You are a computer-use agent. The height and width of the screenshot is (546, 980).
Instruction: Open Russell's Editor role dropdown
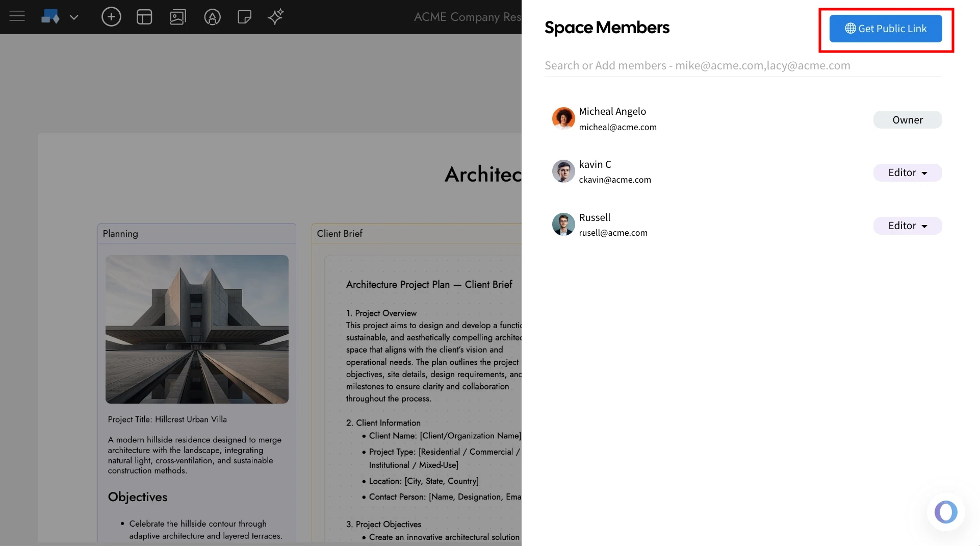click(x=907, y=226)
